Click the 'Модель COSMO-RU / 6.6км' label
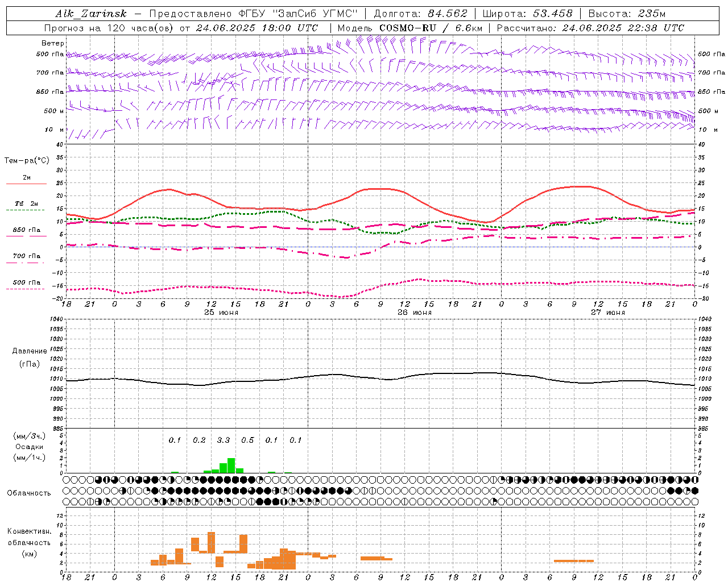This screenshot has height=582, width=728. (x=410, y=28)
